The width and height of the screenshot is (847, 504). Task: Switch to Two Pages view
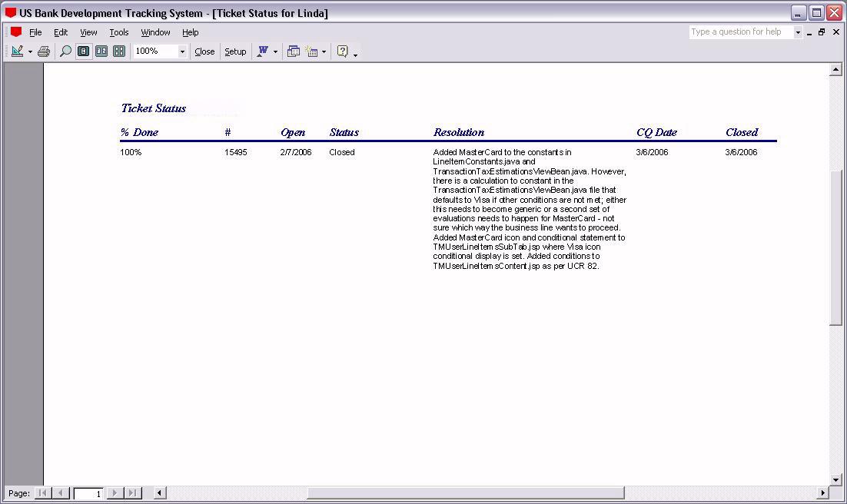click(x=101, y=51)
